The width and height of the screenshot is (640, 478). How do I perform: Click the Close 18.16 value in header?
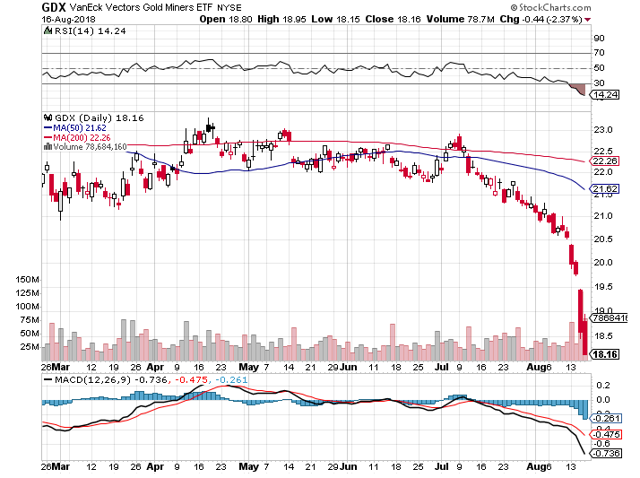[393, 19]
